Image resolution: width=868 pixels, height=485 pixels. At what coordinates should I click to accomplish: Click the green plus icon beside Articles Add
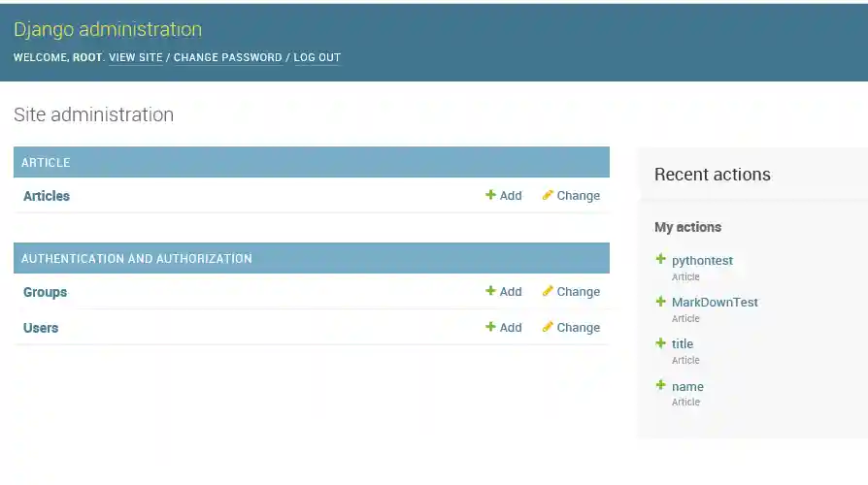coord(490,195)
